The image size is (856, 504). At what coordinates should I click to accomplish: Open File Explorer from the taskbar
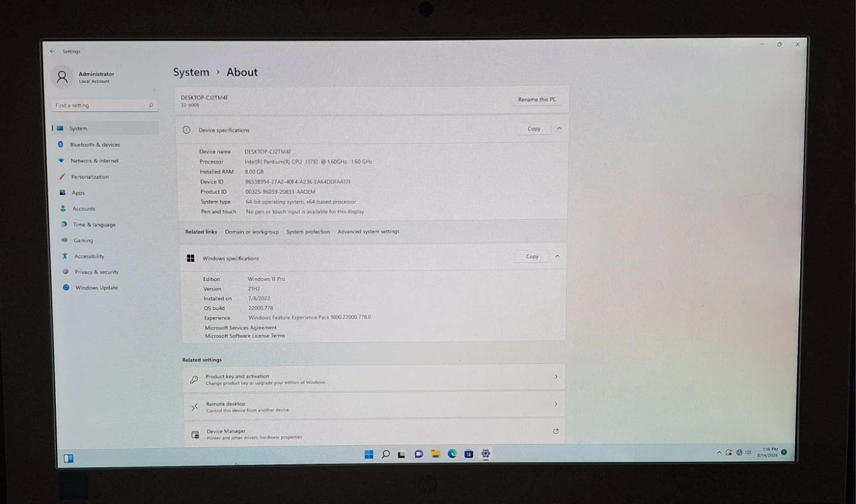(x=436, y=454)
